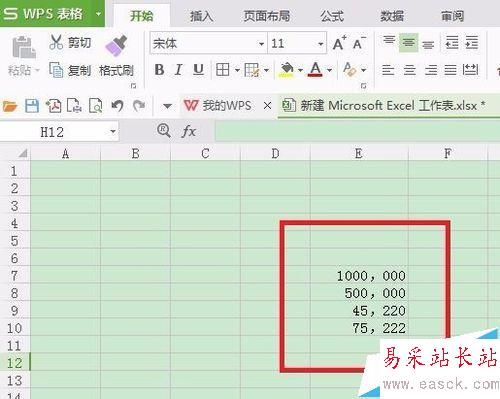Open the Name Box H12 dropdown
This screenshot has width=500, height=399.
click(113, 132)
